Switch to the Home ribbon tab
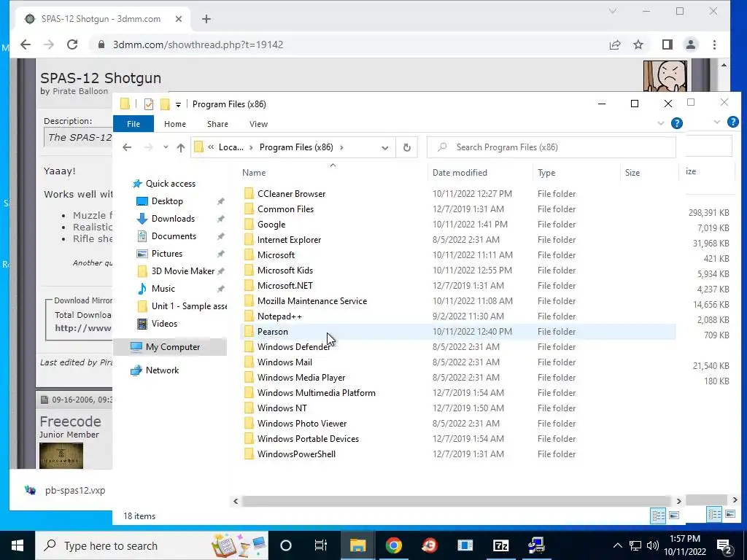747x560 pixels. click(175, 124)
